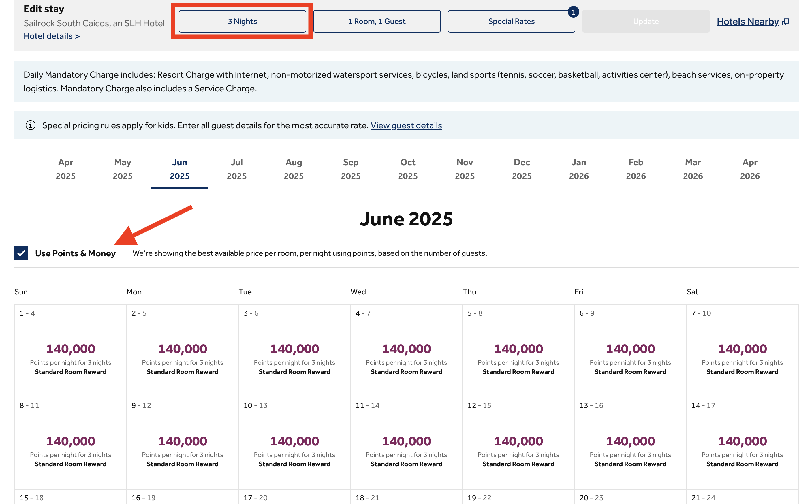812x504 pixels.
Task: Pick the June 7 - 10 stay cell
Action: tap(742, 351)
